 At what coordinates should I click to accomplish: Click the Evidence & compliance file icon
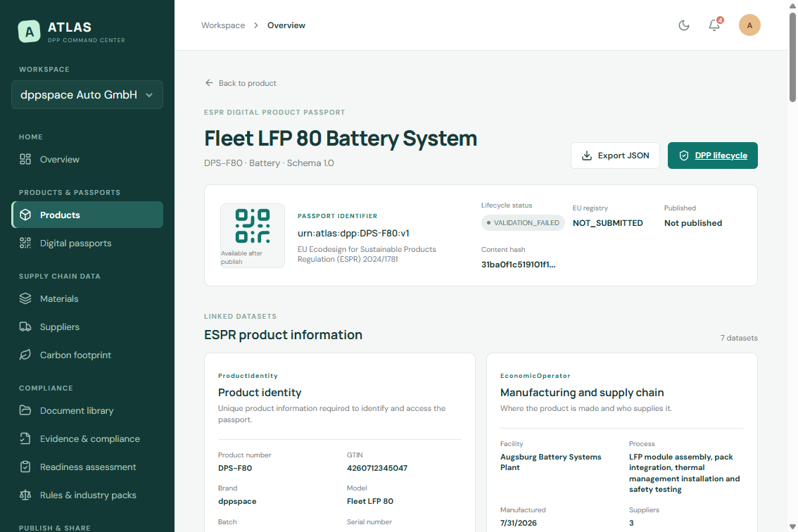pyautogui.click(x=25, y=439)
